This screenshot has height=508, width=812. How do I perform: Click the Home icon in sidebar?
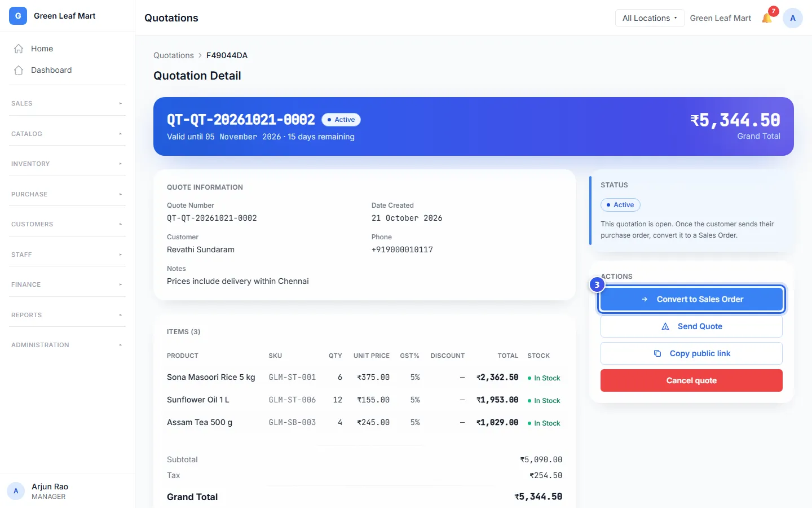point(19,49)
